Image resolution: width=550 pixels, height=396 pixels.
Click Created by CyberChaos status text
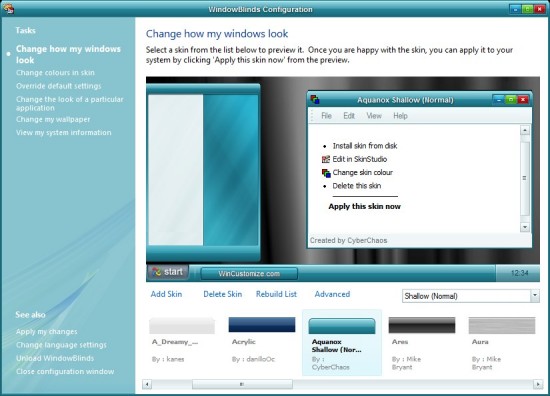(x=348, y=240)
